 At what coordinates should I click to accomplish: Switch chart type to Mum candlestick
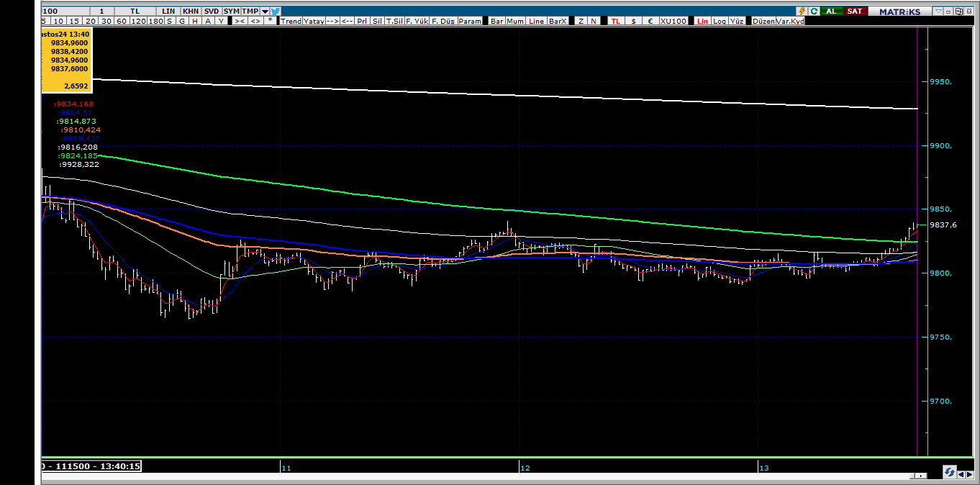[x=515, y=21]
